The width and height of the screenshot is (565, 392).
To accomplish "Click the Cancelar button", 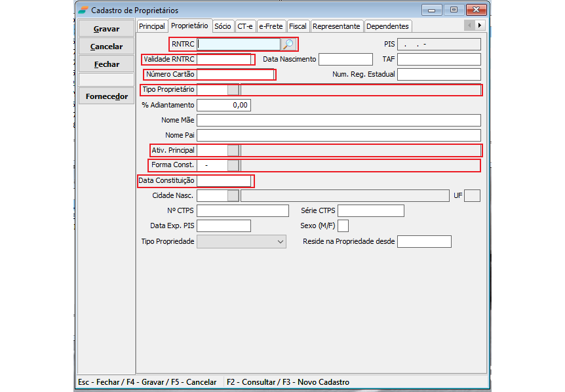I will pos(106,47).
